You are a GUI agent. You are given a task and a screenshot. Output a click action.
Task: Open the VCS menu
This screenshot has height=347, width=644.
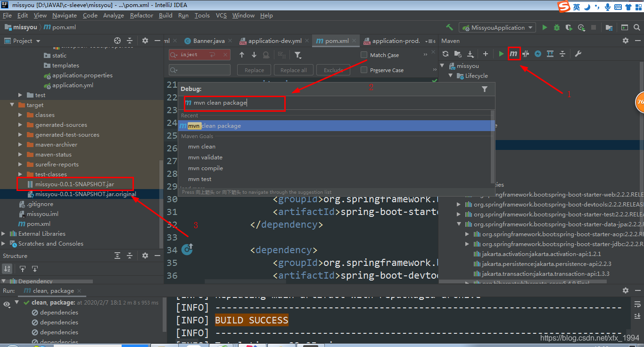coord(221,15)
